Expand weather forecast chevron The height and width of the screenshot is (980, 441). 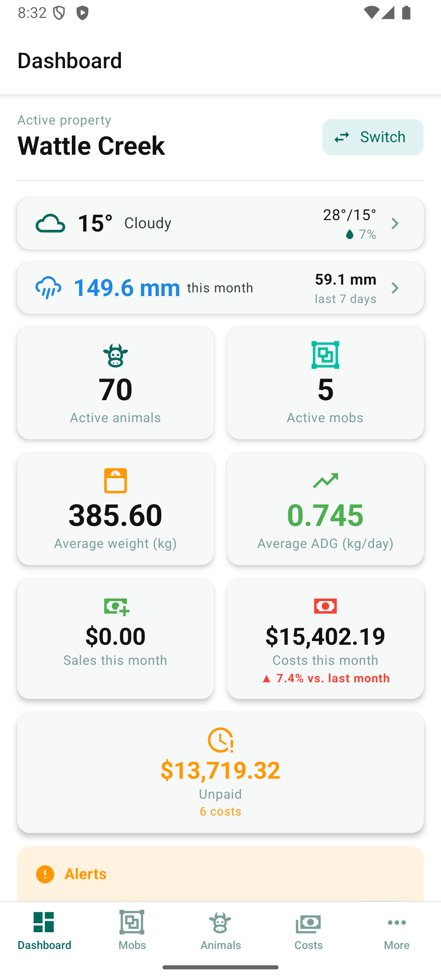tap(395, 223)
